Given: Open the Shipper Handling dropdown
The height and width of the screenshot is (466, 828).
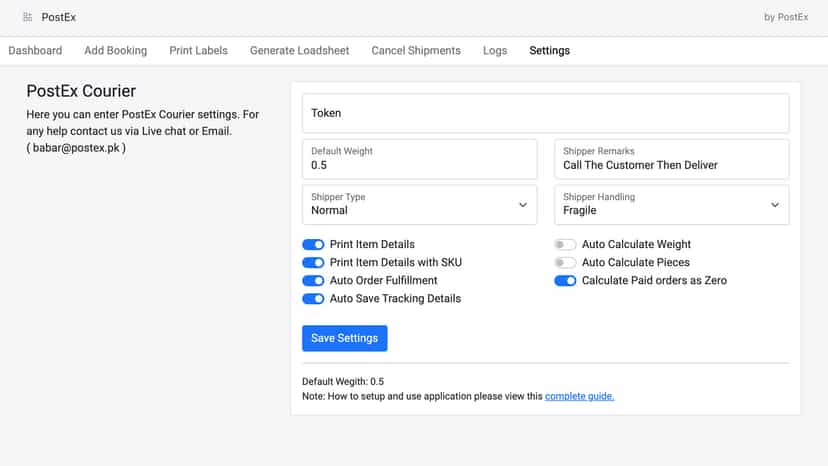Looking at the screenshot, I should 672,204.
